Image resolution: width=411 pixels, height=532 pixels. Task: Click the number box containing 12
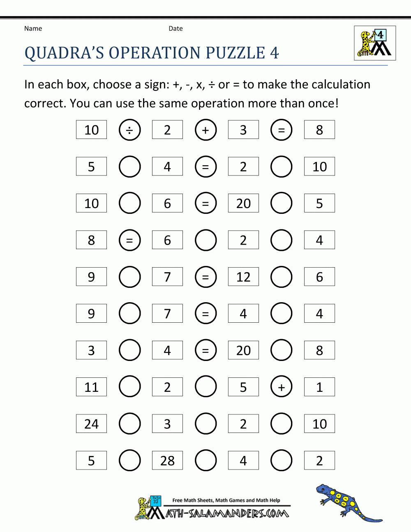click(x=243, y=277)
